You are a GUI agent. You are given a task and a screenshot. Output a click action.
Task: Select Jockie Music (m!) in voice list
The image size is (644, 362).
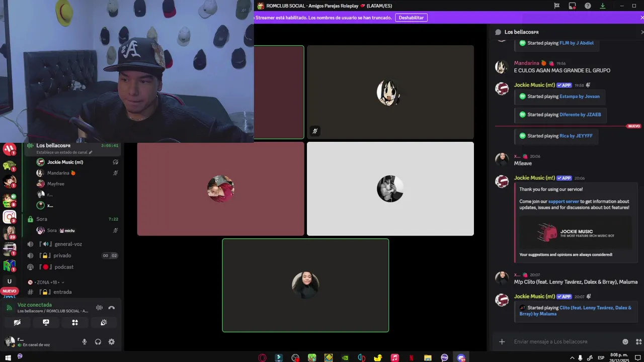pyautogui.click(x=78, y=162)
